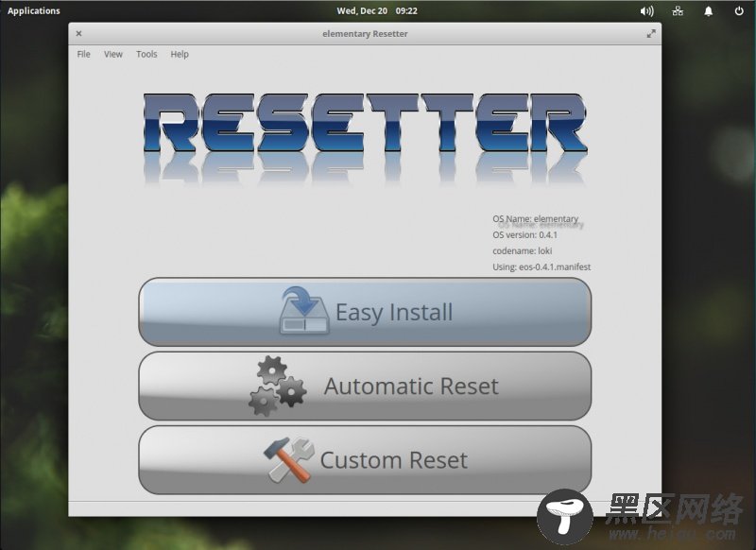Open the Tools menu
The width and height of the screenshot is (756, 550).
click(146, 54)
